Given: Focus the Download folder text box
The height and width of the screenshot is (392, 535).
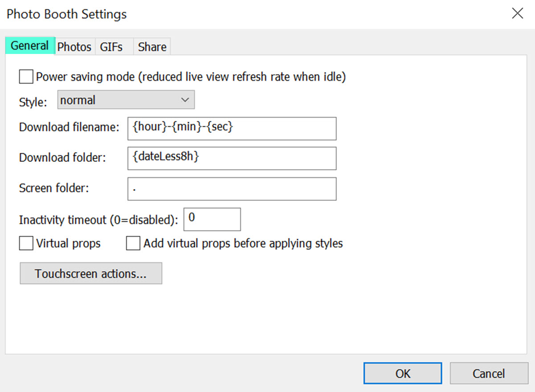Looking at the screenshot, I should [x=231, y=158].
